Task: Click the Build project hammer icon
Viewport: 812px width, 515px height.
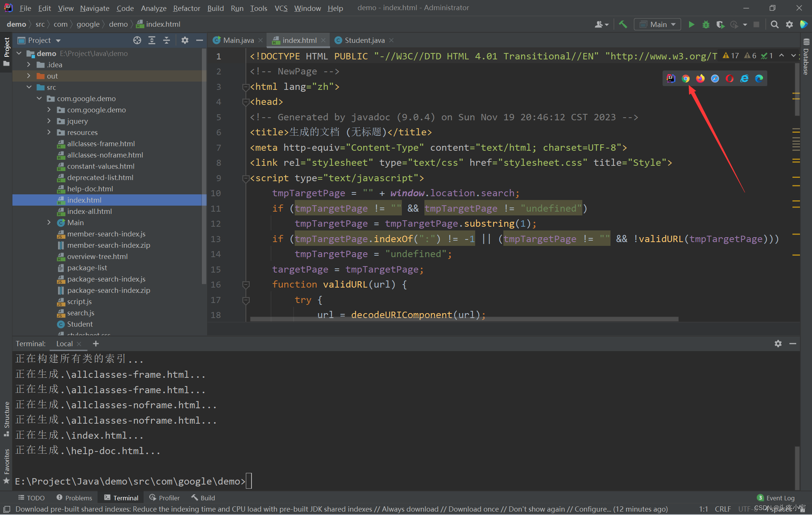Action: click(x=623, y=24)
